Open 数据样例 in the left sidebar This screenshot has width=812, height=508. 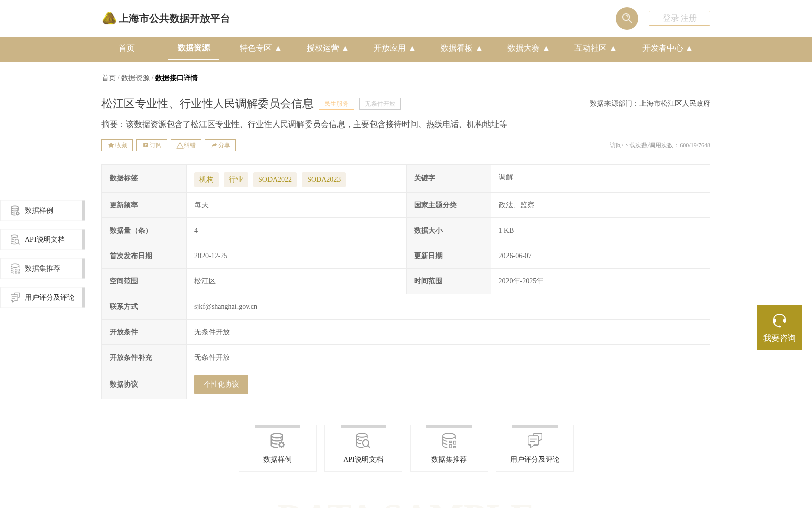43,211
